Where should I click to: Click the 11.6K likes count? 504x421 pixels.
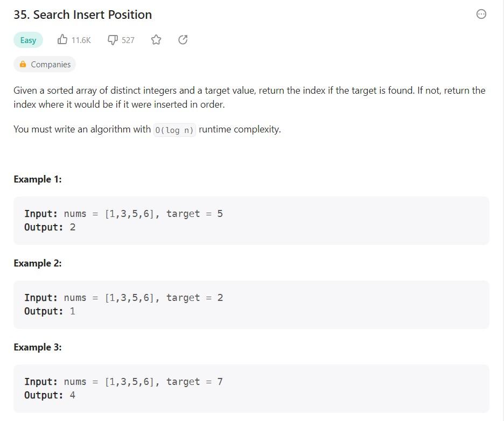click(81, 40)
